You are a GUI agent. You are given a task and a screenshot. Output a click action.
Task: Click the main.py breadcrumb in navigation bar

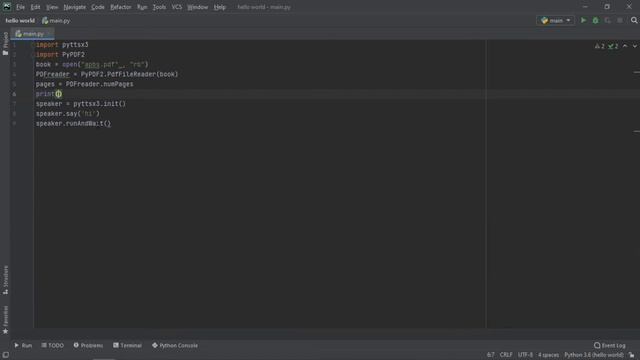tap(56, 20)
